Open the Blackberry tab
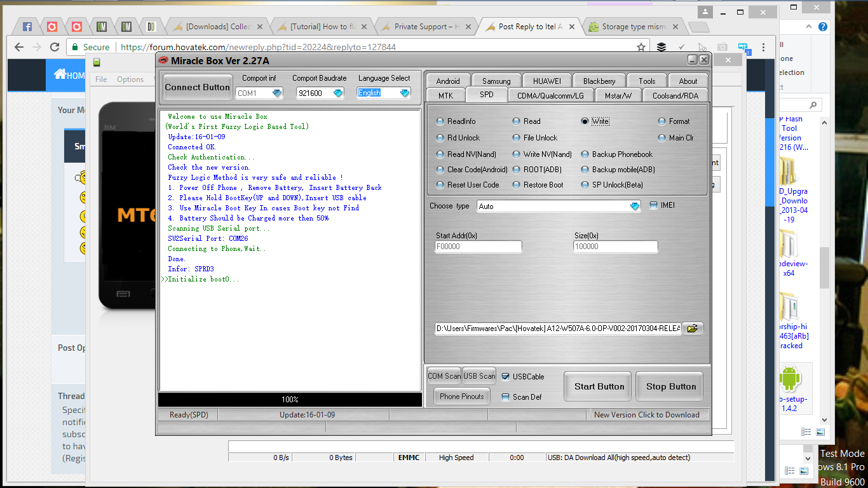 [x=599, y=81]
